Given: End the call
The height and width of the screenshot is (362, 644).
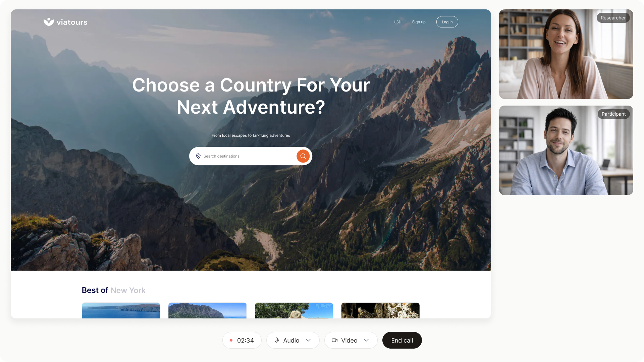Looking at the screenshot, I should (x=402, y=340).
